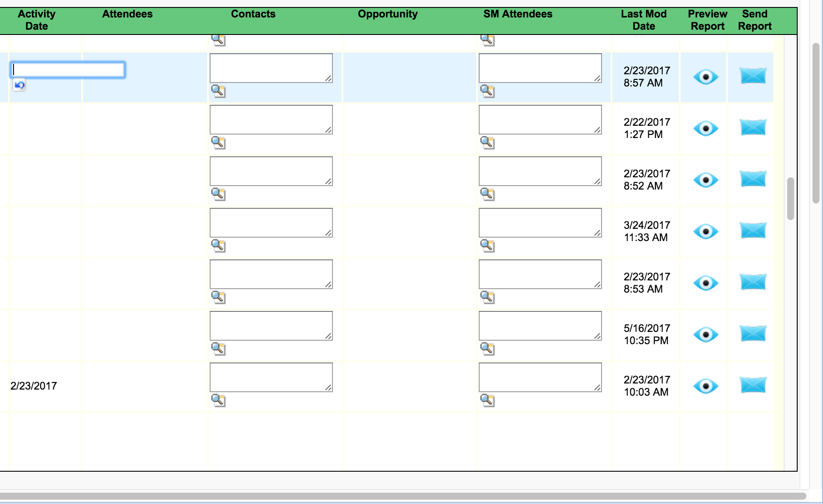823x504 pixels.
Task: Send report for the 2/23/2017 8:57 AM row
Action: click(753, 76)
